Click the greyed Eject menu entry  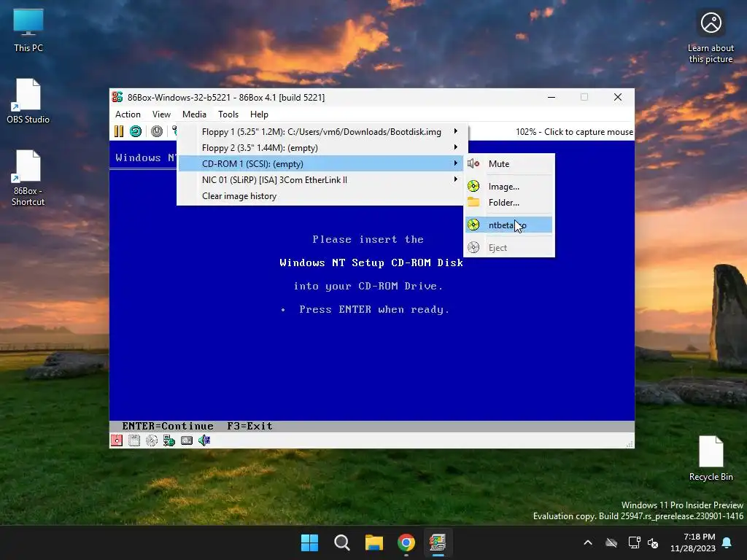click(508, 248)
